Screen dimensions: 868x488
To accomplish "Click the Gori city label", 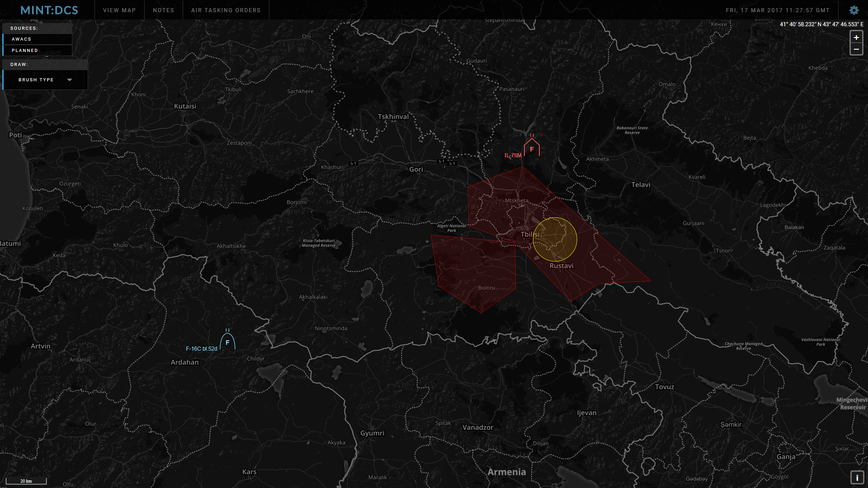I will coord(416,169).
